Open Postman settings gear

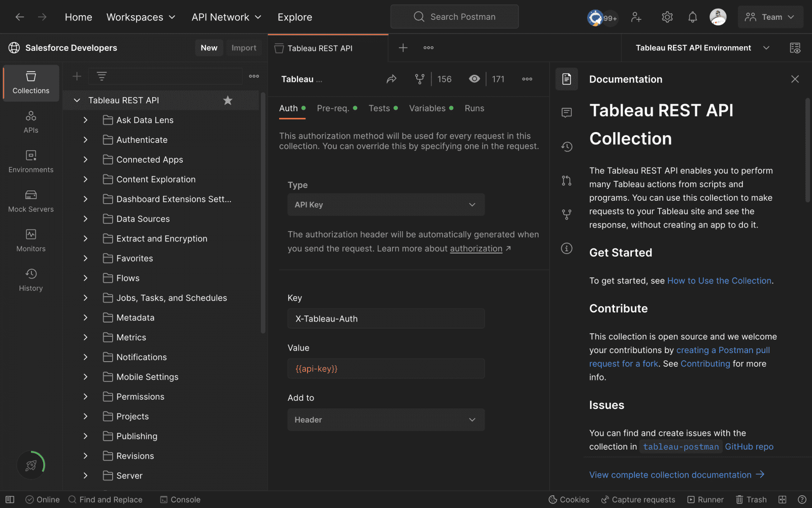point(667,17)
